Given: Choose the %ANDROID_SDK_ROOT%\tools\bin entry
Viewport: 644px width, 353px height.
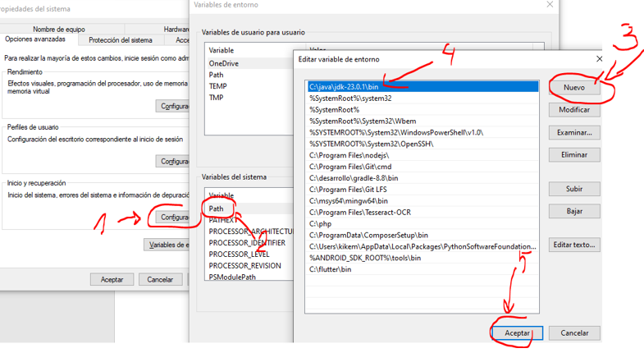Looking at the screenshot, I should tap(364, 258).
